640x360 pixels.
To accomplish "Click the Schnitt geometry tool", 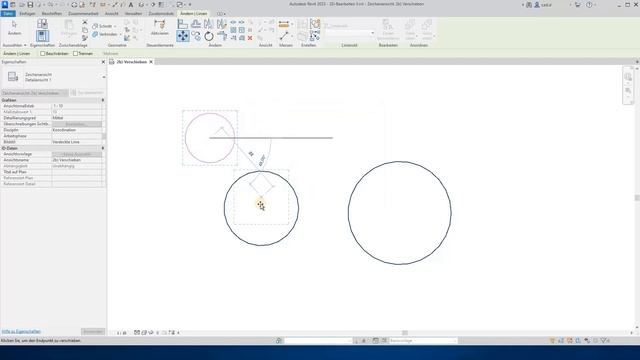I will click(103, 26).
